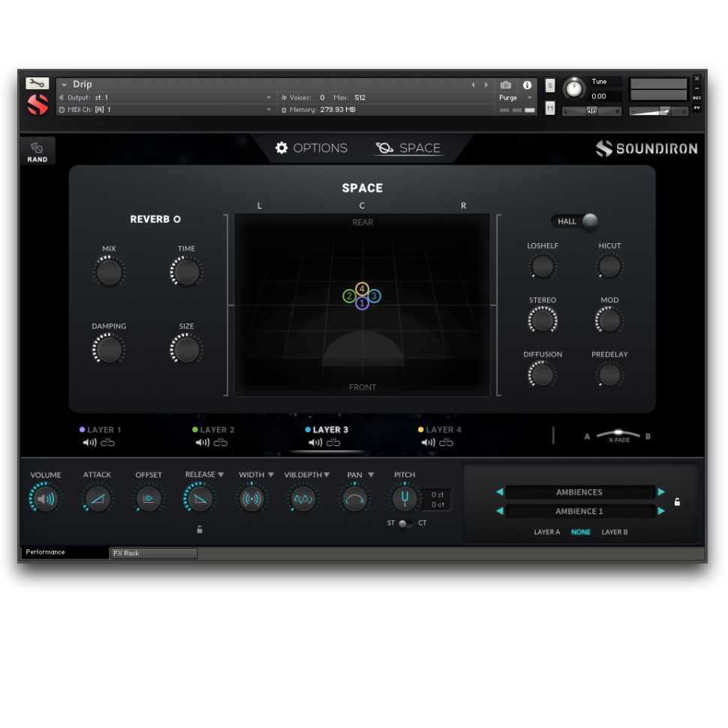Viewport: 728px width, 728px height.
Task: Flip the ST/CT pitch mode switch
Action: point(405,523)
